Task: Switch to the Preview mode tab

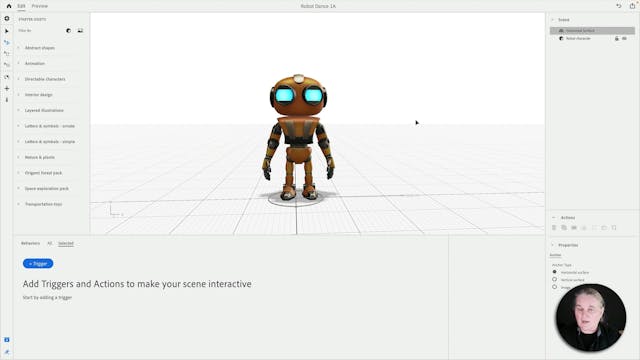Action: [40, 6]
